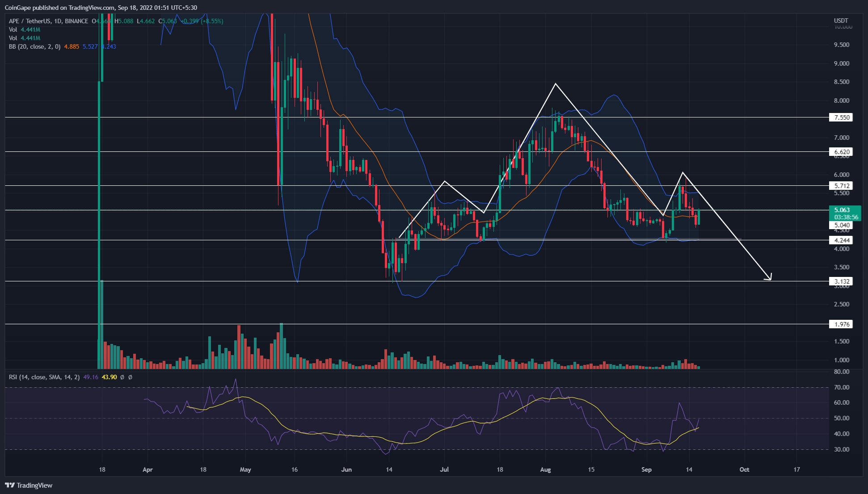Click the Oct label on time axis

[x=744, y=469]
